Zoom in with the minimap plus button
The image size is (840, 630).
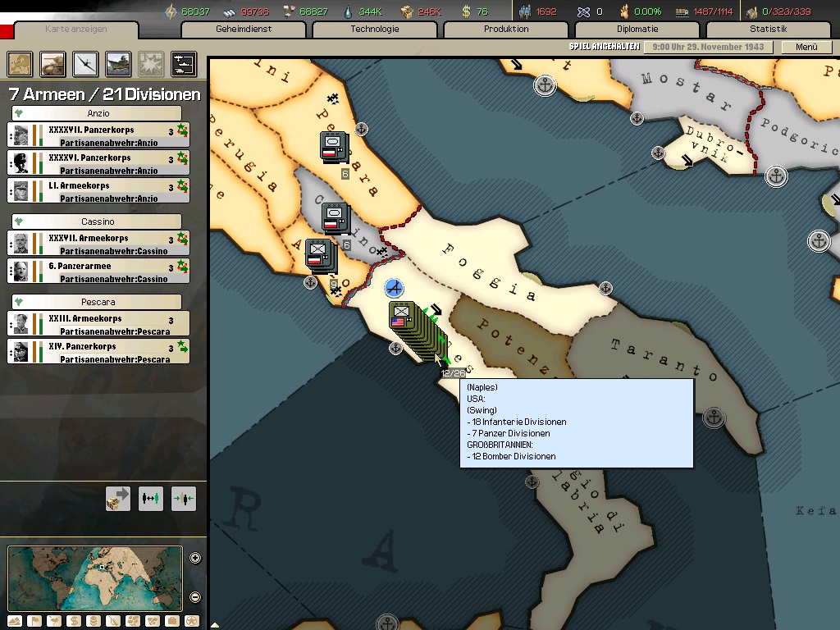pos(195,558)
